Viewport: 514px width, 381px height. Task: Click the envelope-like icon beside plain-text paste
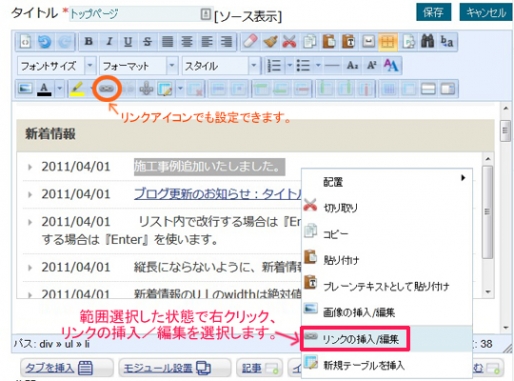[x=368, y=42]
